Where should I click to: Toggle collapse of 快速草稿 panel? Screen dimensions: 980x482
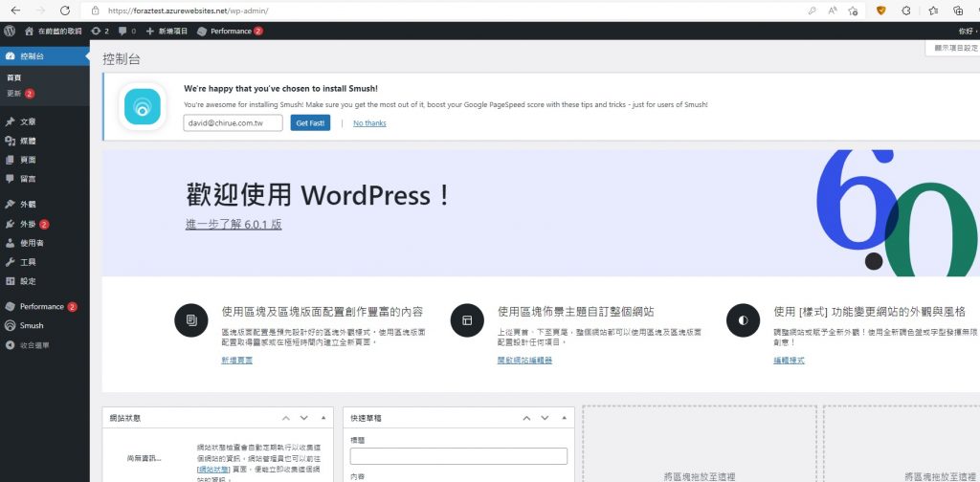pos(565,418)
